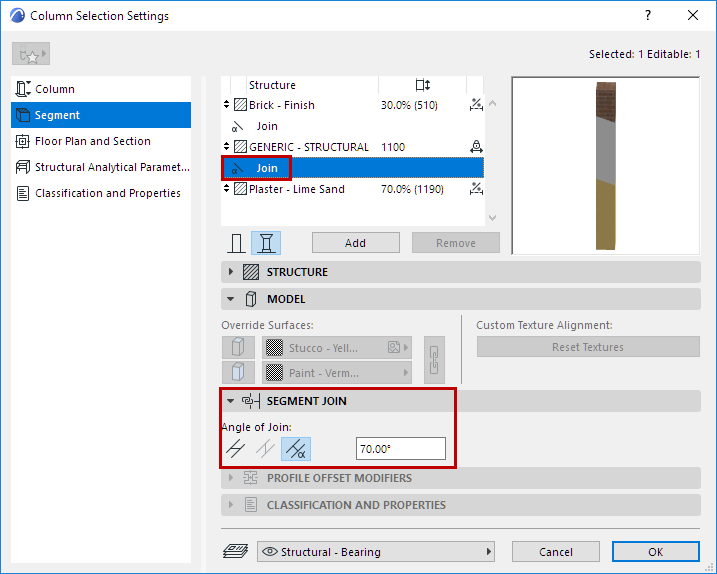The height and width of the screenshot is (574, 717).
Task: Open Structural Analytical Parameters page
Action: (101, 167)
